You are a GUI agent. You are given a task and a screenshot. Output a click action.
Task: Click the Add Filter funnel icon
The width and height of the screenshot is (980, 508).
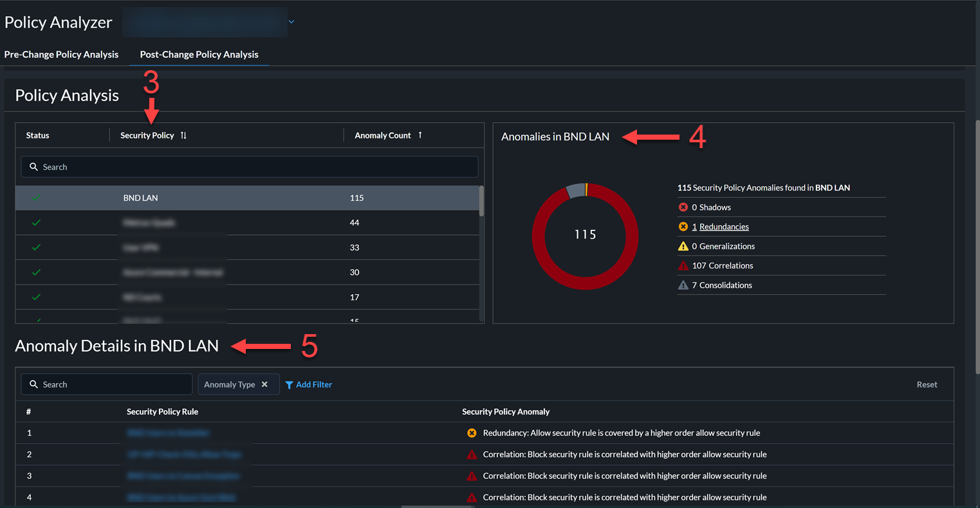[x=289, y=385]
